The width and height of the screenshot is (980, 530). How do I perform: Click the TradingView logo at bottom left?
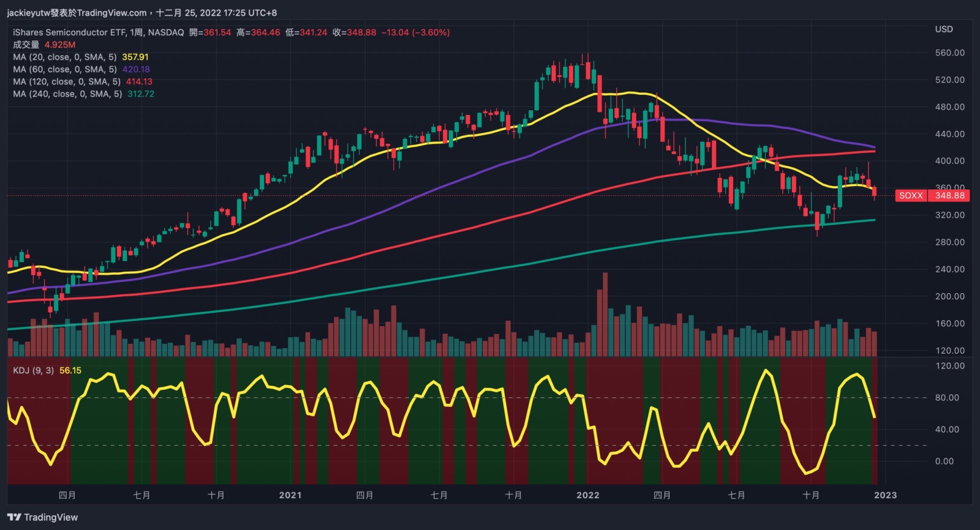pos(43,517)
